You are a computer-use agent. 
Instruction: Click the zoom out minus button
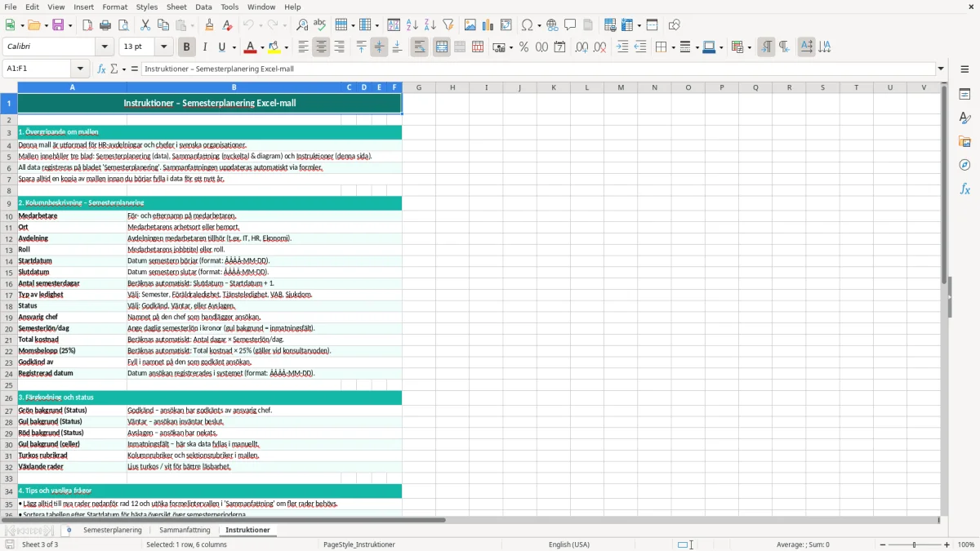pos(881,544)
